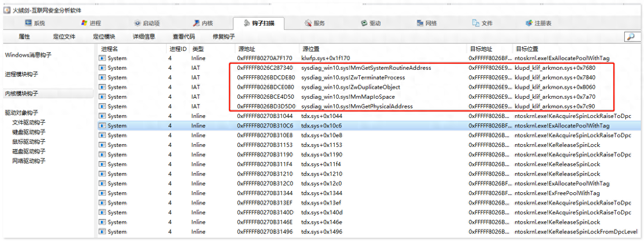Select 内核模块钩子 in the sidebar

[48, 94]
